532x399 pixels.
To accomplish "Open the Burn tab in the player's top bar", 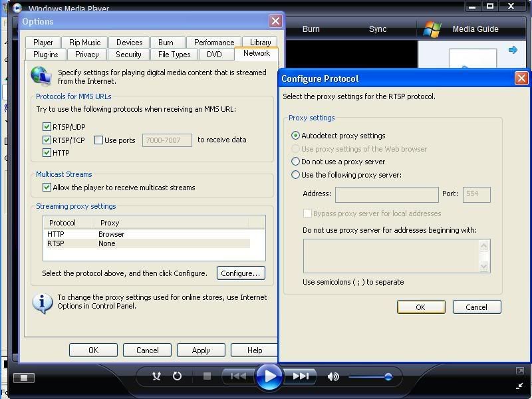I will click(311, 29).
